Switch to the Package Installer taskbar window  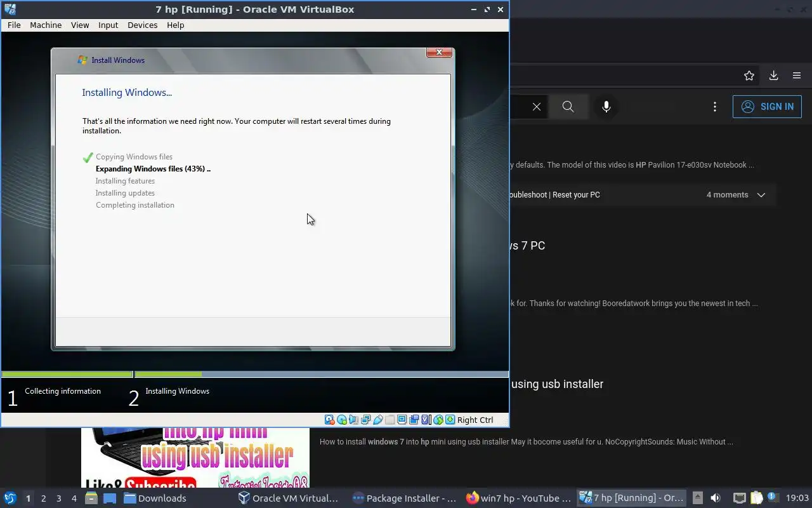pos(404,498)
